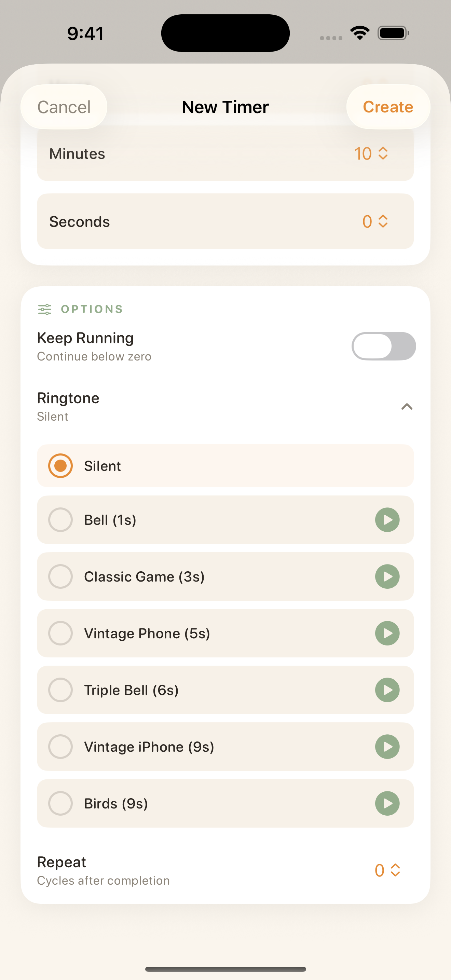Collapse the Ringtone section chevron
Image resolution: width=451 pixels, height=980 pixels.
(407, 407)
